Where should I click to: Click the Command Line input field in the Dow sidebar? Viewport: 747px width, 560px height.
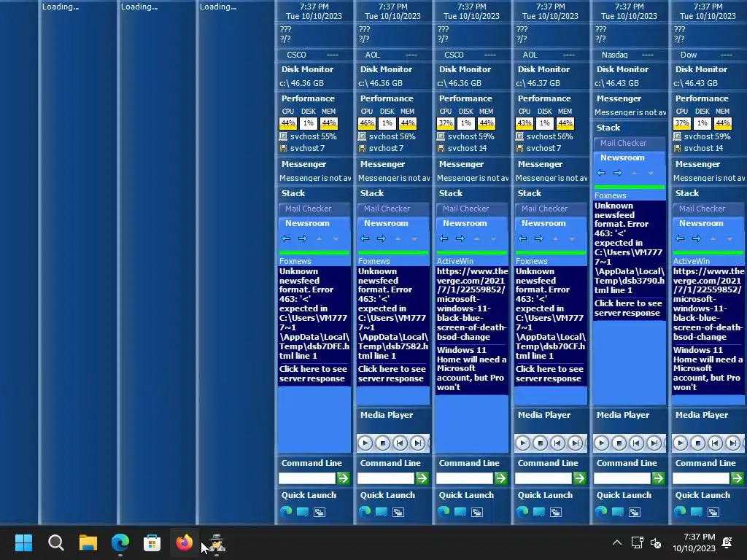tap(701, 478)
